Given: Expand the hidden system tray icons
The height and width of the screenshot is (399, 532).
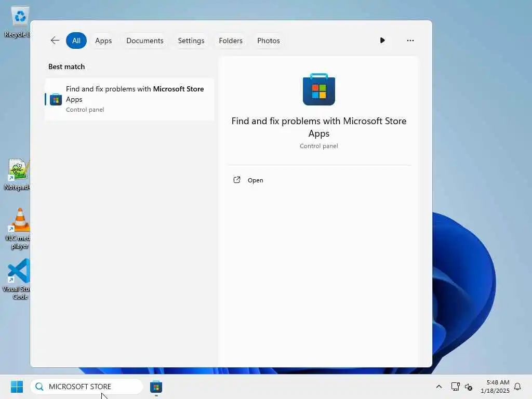Looking at the screenshot, I should (x=438, y=387).
